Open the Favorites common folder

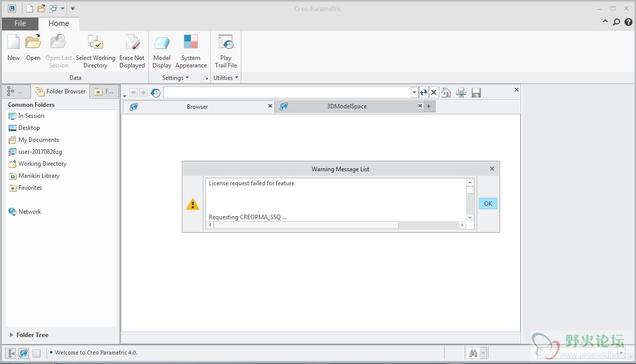point(25,188)
